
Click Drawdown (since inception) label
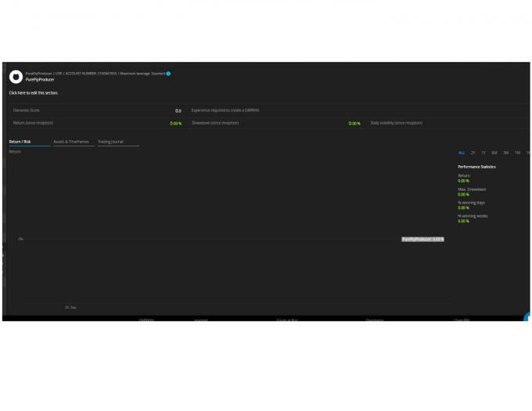point(215,123)
